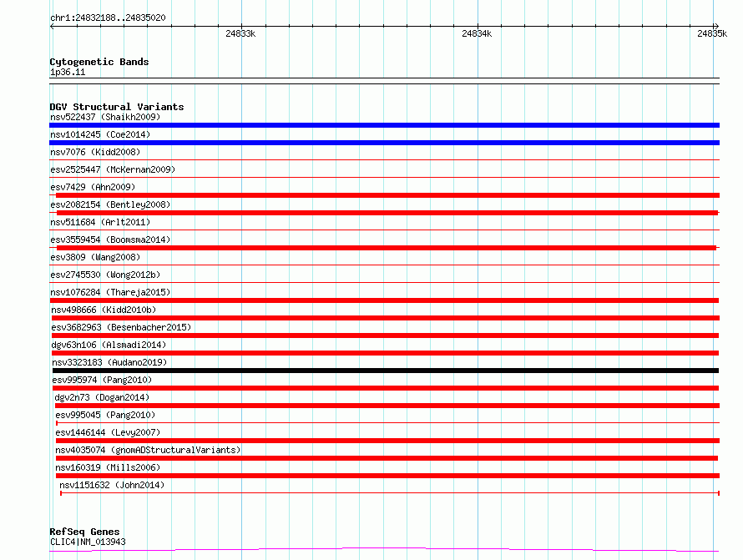Select the blue nsv522437 variant bar

pyautogui.click(x=384, y=125)
